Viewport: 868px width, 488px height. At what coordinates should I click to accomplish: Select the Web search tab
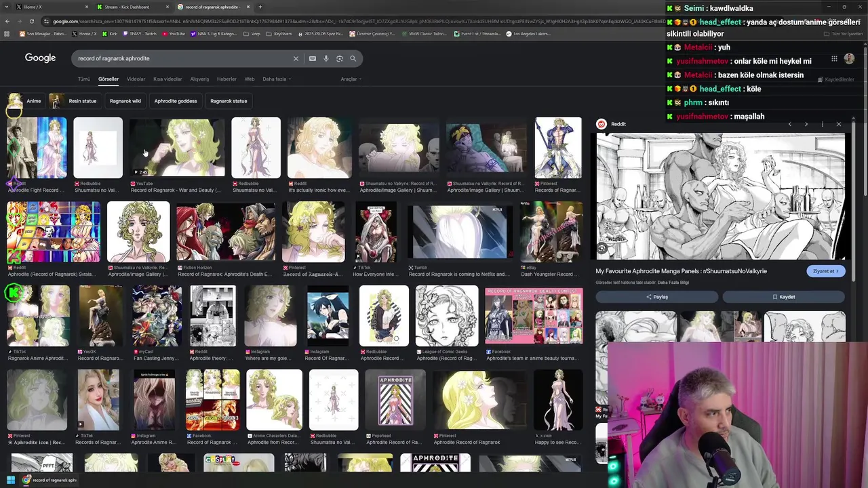[250, 79]
